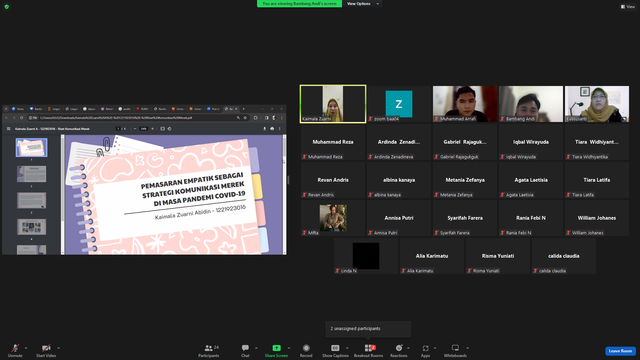Select Mifta's profile picture tile
Image resolution: width=640 pixels, height=360 pixels.
point(333,218)
